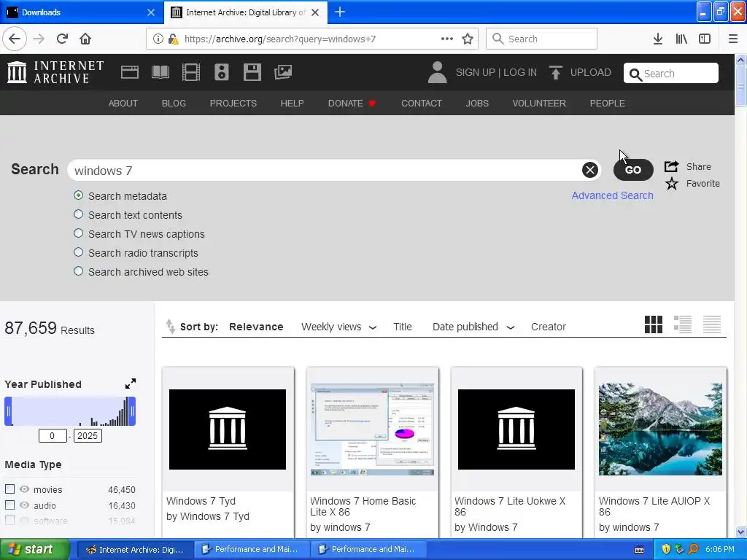Select Search archived web sites radio

(x=79, y=271)
